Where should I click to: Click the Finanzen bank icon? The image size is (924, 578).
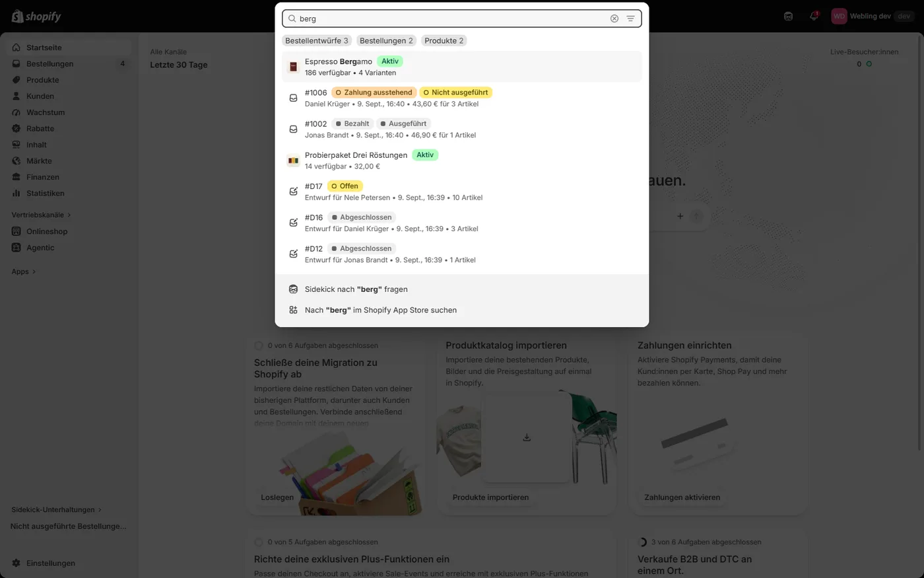16,177
